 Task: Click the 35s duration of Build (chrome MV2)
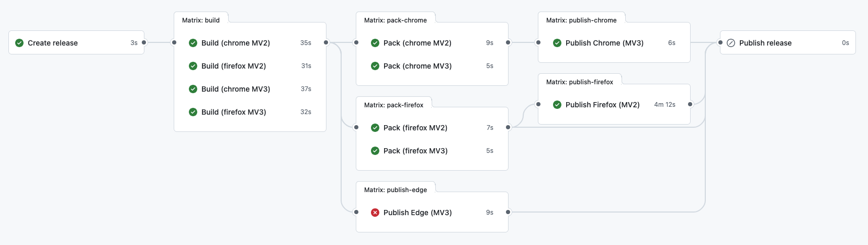click(306, 43)
